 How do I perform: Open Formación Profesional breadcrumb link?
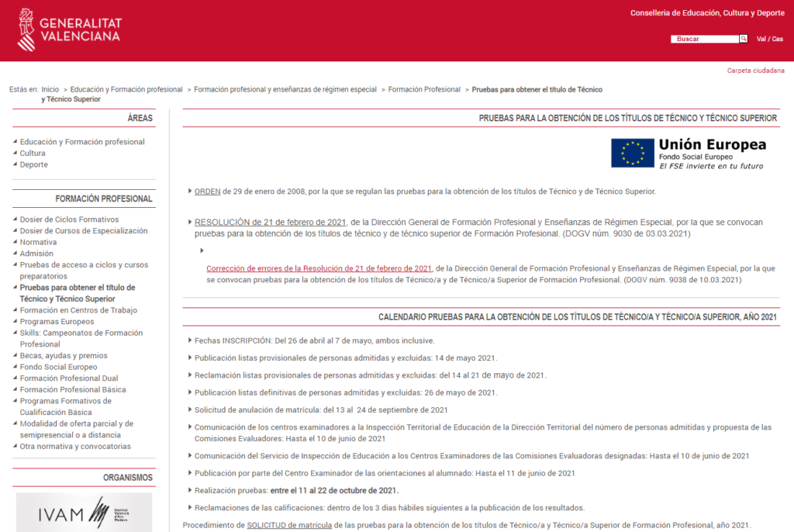pyautogui.click(x=424, y=90)
